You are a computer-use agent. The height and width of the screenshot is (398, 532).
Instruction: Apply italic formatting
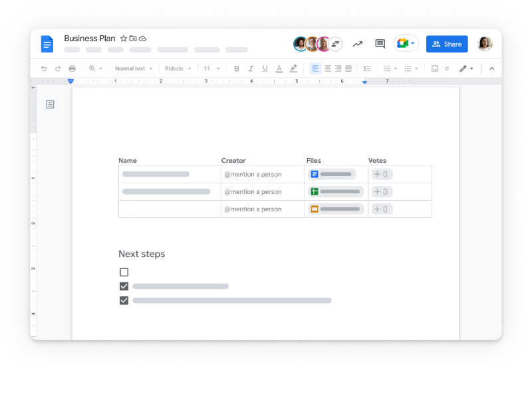click(x=251, y=68)
